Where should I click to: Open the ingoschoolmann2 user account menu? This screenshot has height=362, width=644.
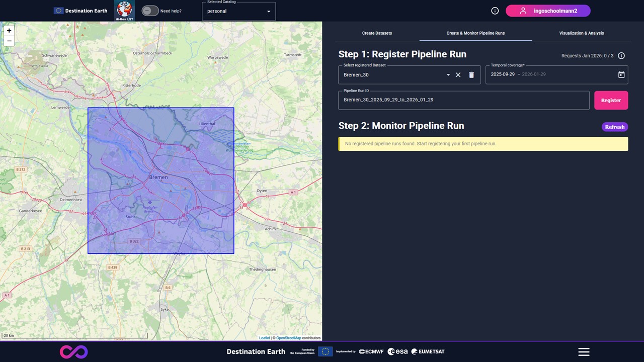[x=548, y=11]
